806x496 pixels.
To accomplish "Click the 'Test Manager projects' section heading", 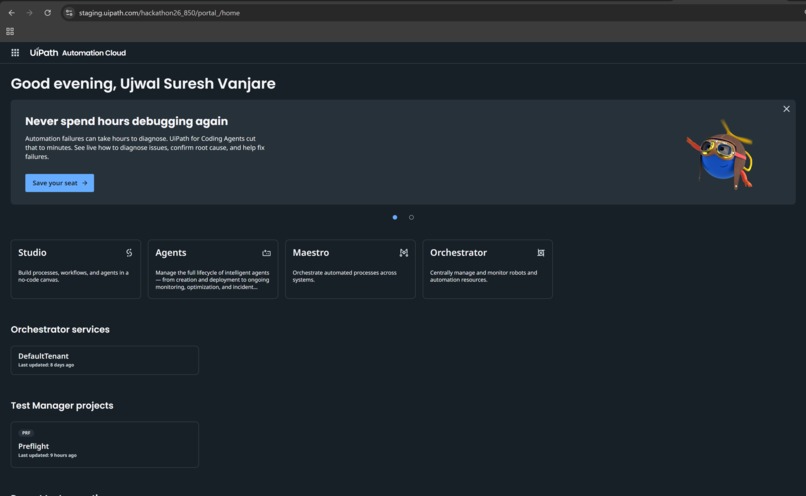I will (62, 406).
